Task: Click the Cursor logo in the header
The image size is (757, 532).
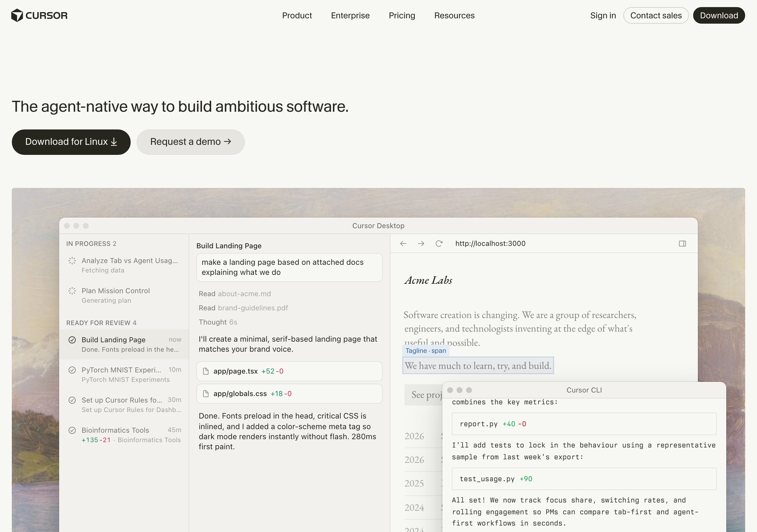Action: (39, 15)
